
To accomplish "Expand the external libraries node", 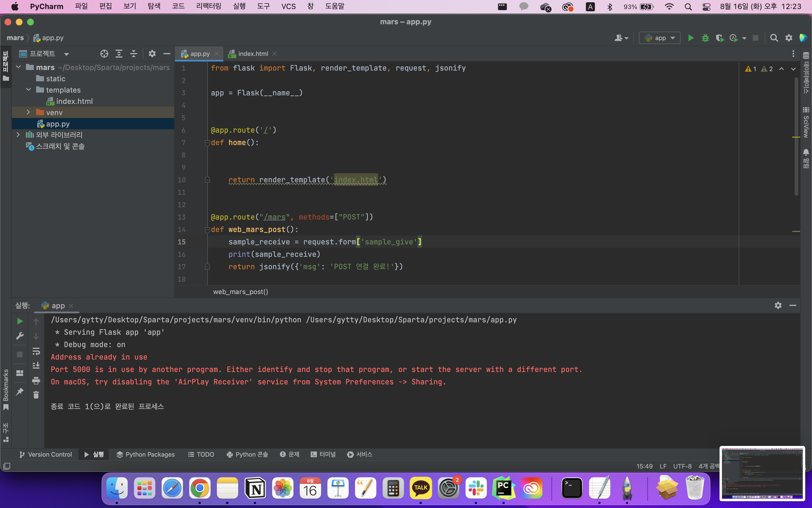I will [x=18, y=135].
